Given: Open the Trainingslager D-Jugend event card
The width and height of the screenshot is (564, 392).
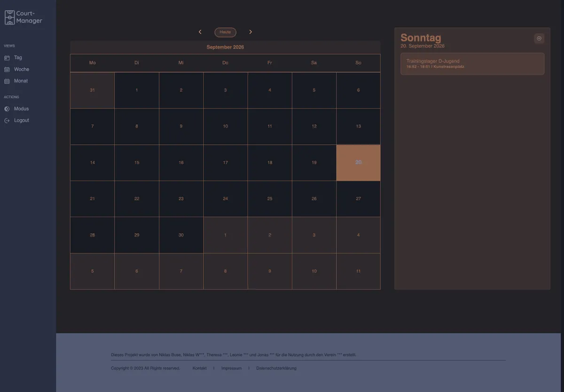Looking at the screenshot, I should pyautogui.click(x=472, y=64).
